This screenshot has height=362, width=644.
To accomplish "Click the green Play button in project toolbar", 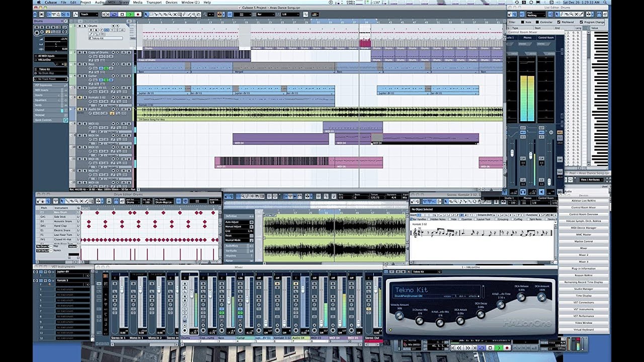I will click(x=130, y=15).
